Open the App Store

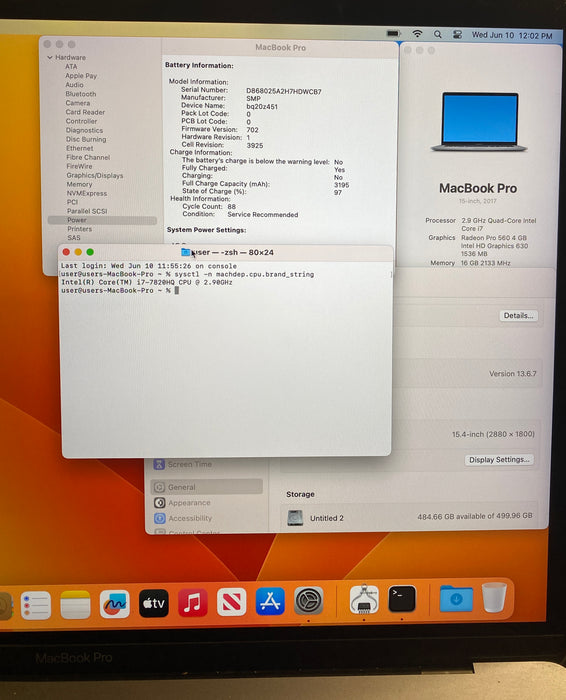[270, 601]
